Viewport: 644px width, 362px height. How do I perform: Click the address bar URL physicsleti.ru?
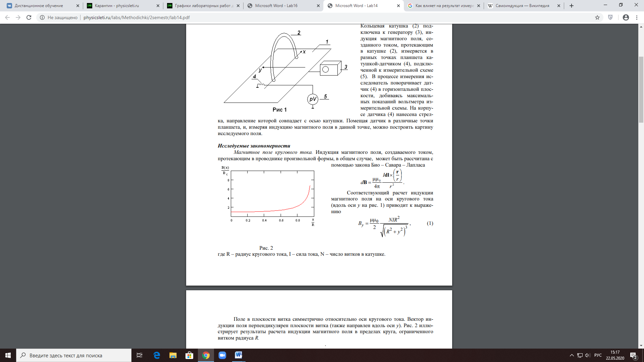pyautogui.click(x=137, y=17)
